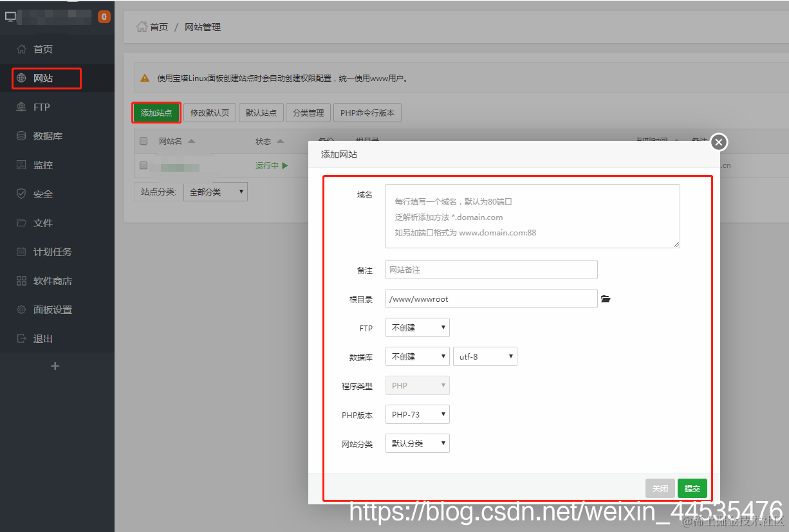Viewport: 789px width, 532px height.
Task: Open the FTP 不创建 dropdown
Action: pyautogui.click(x=418, y=327)
